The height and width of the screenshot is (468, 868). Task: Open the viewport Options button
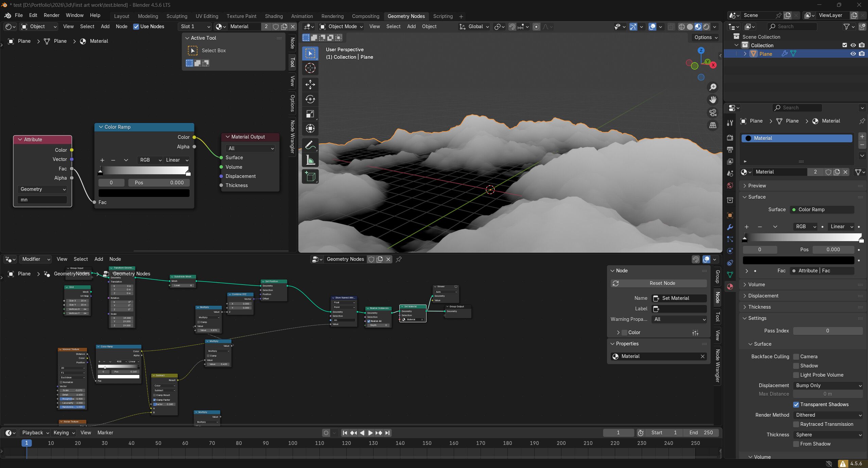pyautogui.click(x=706, y=37)
